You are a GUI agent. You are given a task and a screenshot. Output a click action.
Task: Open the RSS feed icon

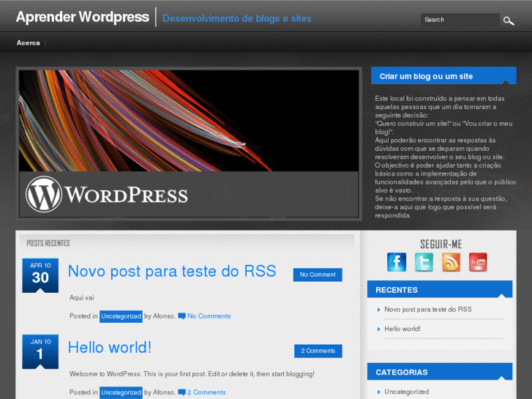point(452,262)
